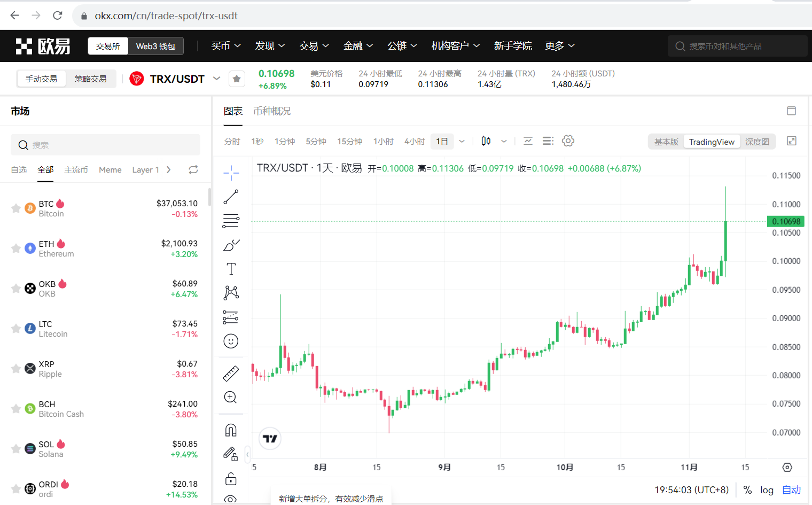Select the Layer 1 market tab
812x505 pixels.
(x=145, y=169)
